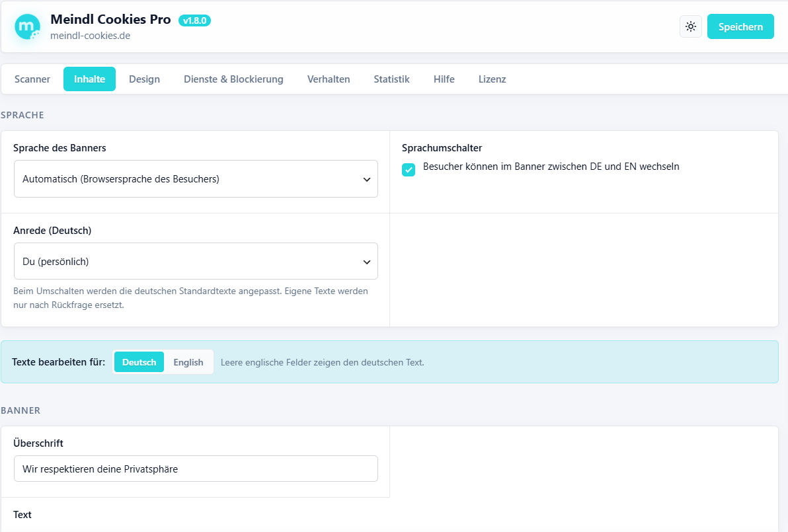Viewport: 788px width, 532px height.
Task: Click into the Überschrift text field
Action: 196,469
